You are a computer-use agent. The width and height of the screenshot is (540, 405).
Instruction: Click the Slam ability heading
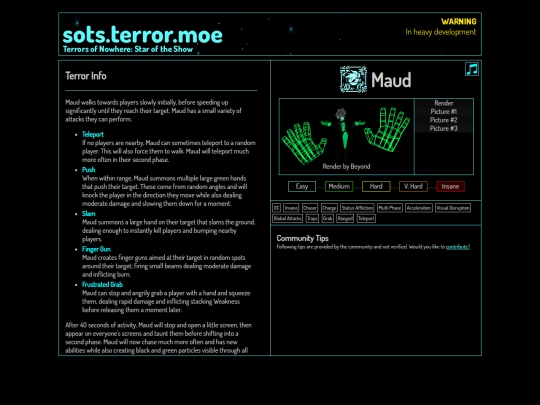tap(89, 214)
